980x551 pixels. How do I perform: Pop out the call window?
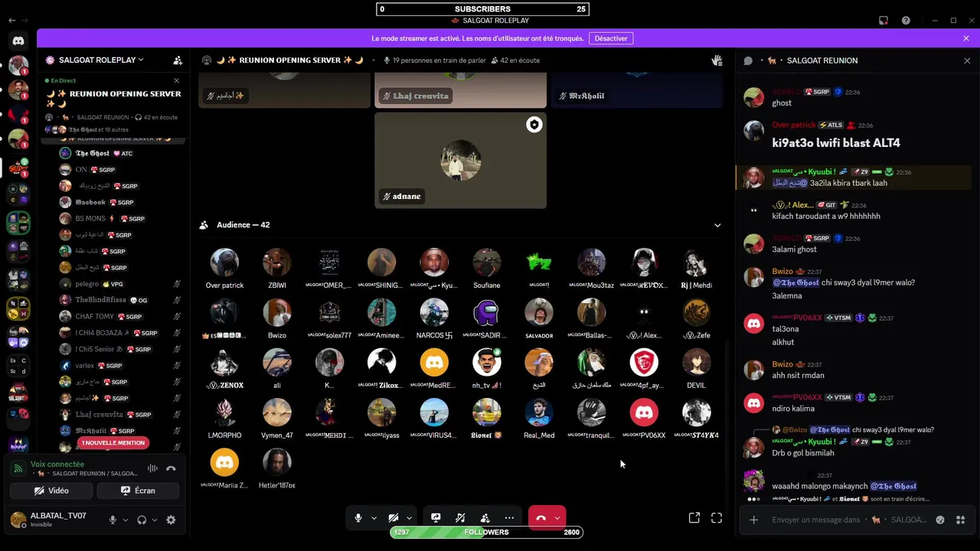tap(694, 518)
